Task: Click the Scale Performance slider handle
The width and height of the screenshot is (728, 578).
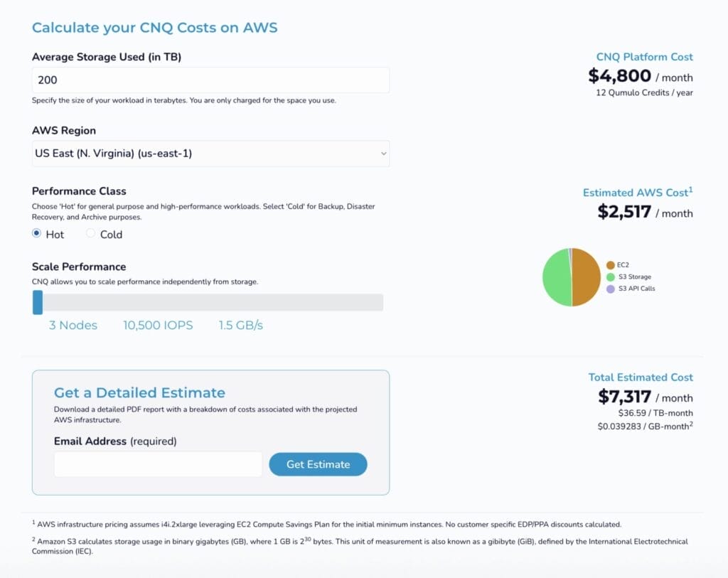Action: (38, 302)
